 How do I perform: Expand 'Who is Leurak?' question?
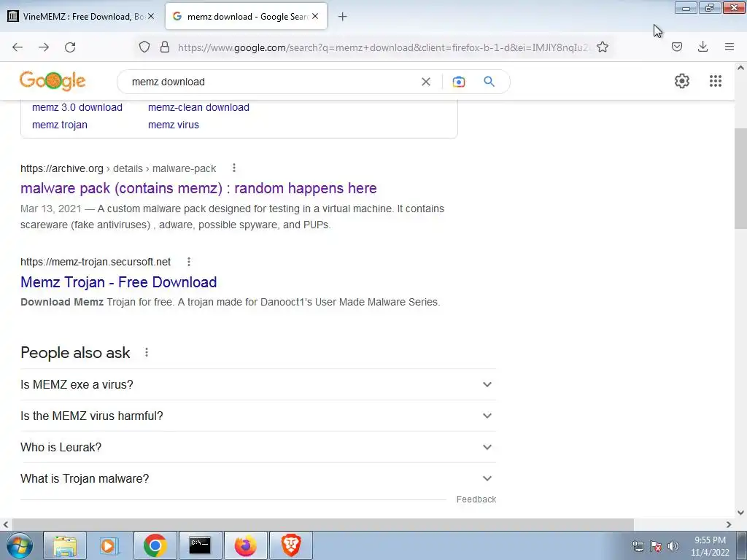[x=258, y=447]
